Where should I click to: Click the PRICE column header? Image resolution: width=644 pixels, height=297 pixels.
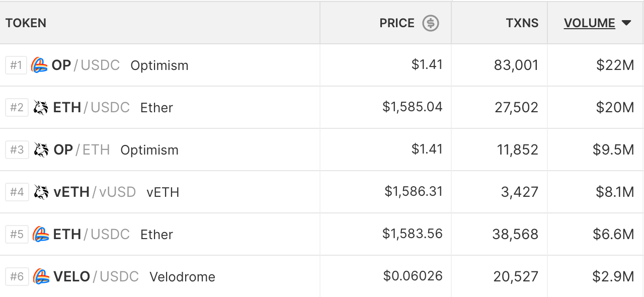pos(397,23)
